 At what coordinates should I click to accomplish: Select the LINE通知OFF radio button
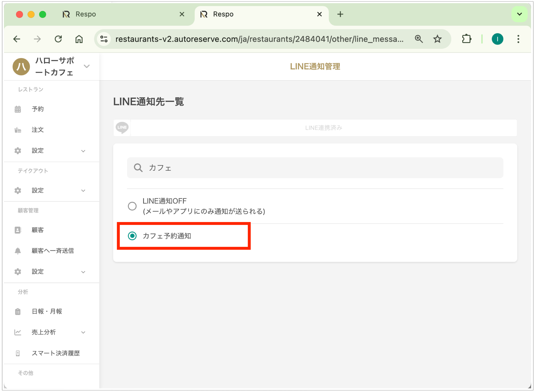[x=132, y=206]
